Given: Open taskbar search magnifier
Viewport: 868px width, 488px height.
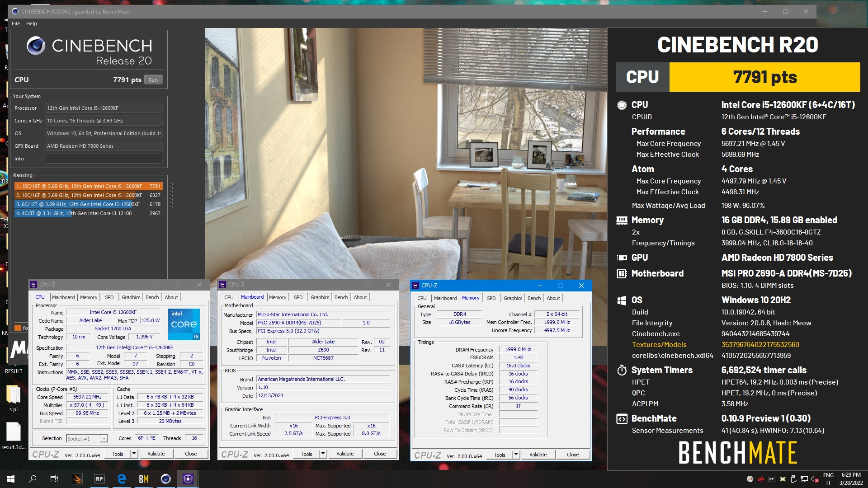Looking at the screenshot, I should [x=33, y=479].
